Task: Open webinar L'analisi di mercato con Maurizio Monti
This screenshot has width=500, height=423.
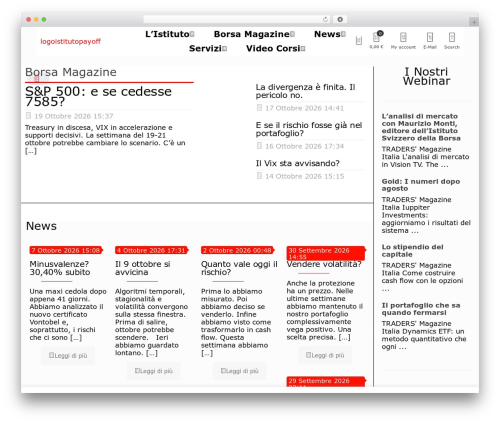Action: [421, 127]
